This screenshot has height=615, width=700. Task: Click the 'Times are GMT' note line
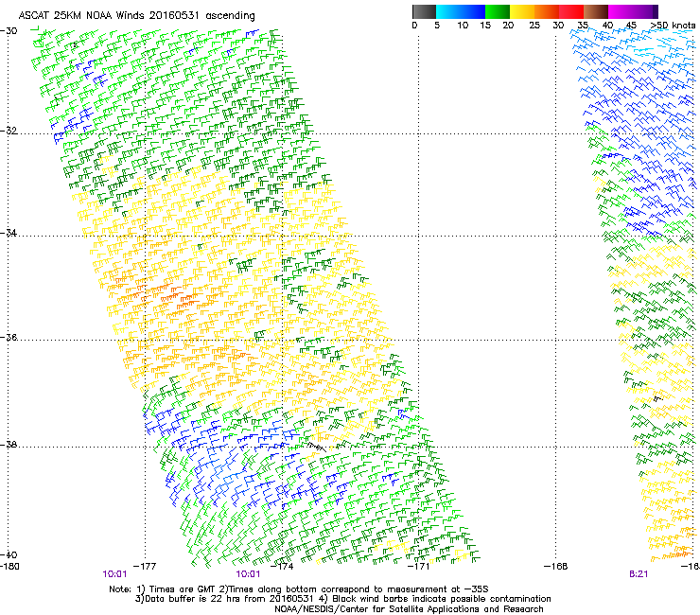[x=299, y=589]
